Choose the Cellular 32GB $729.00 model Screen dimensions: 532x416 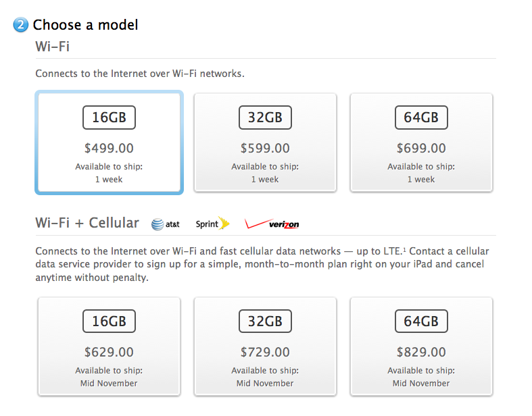click(265, 346)
